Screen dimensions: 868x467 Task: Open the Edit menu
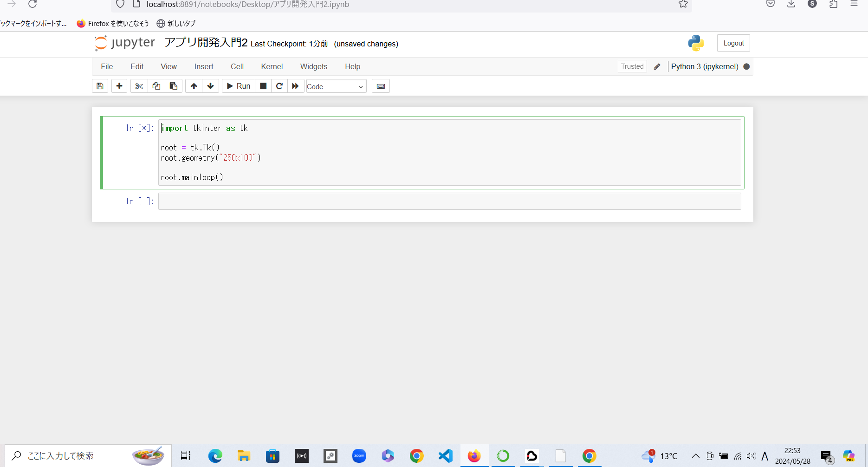coord(137,66)
